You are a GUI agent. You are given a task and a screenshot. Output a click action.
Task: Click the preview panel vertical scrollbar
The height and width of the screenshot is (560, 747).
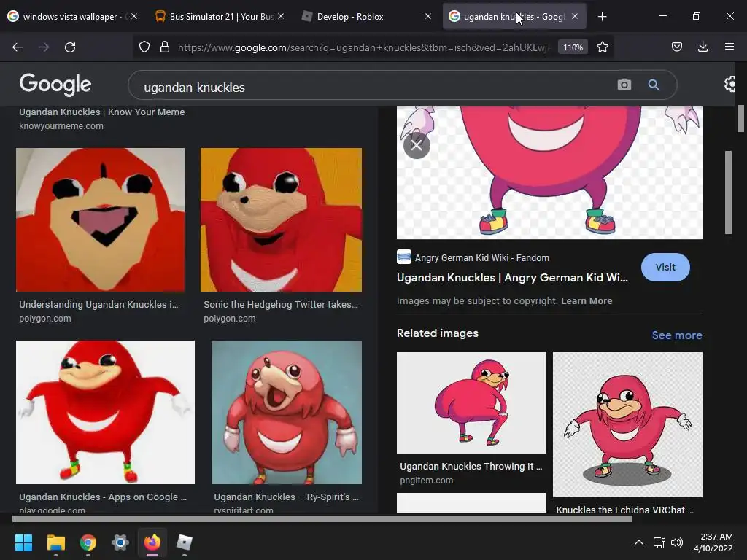tap(728, 192)
